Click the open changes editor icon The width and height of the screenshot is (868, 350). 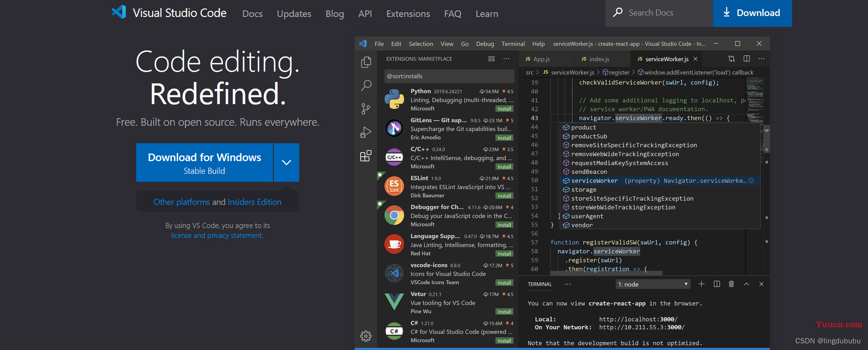click(x=731, y=59)
